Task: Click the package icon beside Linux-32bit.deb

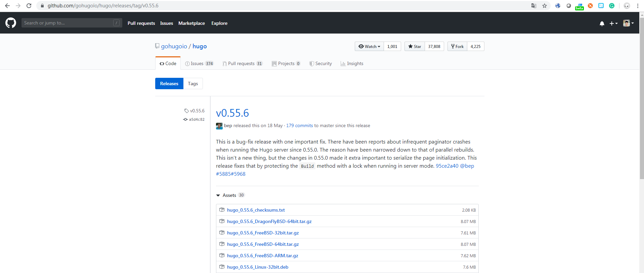Action: tap(222, 267)
